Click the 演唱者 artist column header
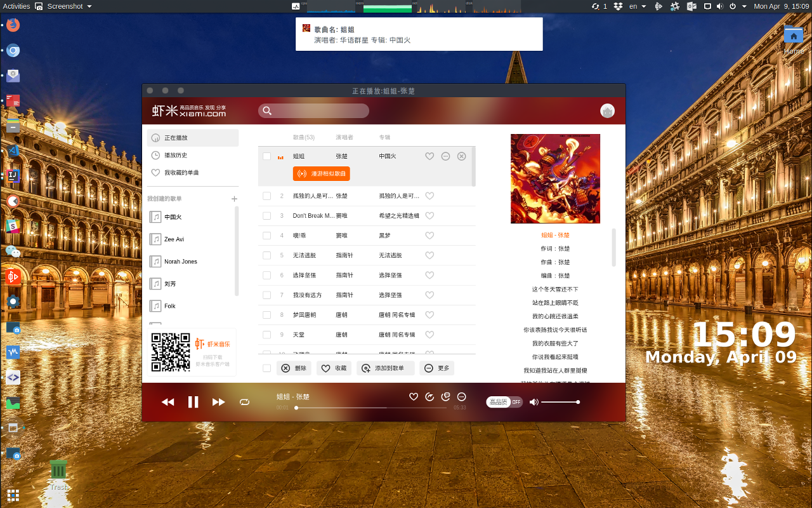 tap(344, 137)
